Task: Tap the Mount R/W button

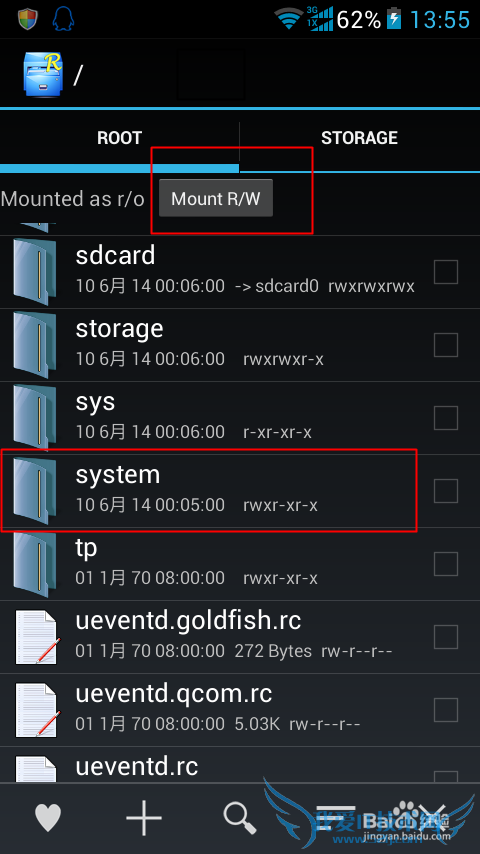Action: coord(216,199)
